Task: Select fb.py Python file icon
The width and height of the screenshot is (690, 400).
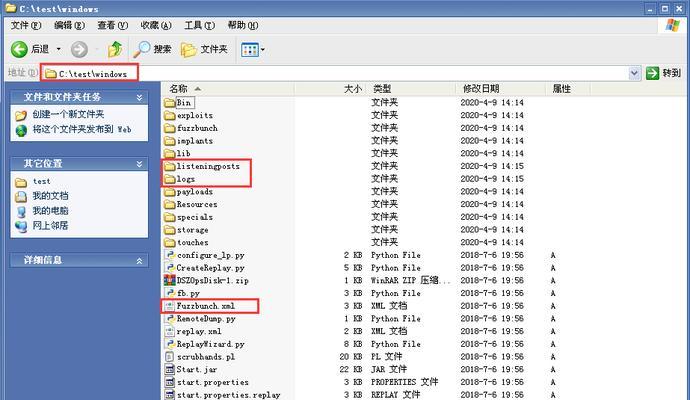Action: 169,294
